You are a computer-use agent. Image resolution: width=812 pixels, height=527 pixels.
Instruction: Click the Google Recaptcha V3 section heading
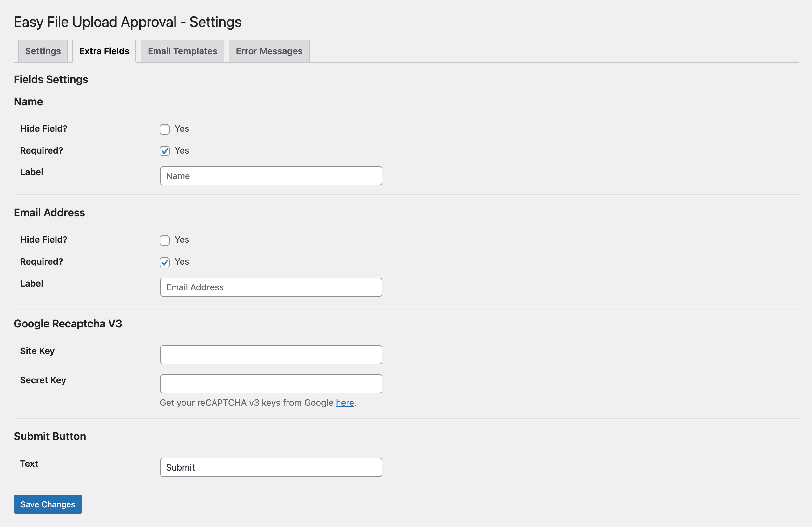click(68, 323)
